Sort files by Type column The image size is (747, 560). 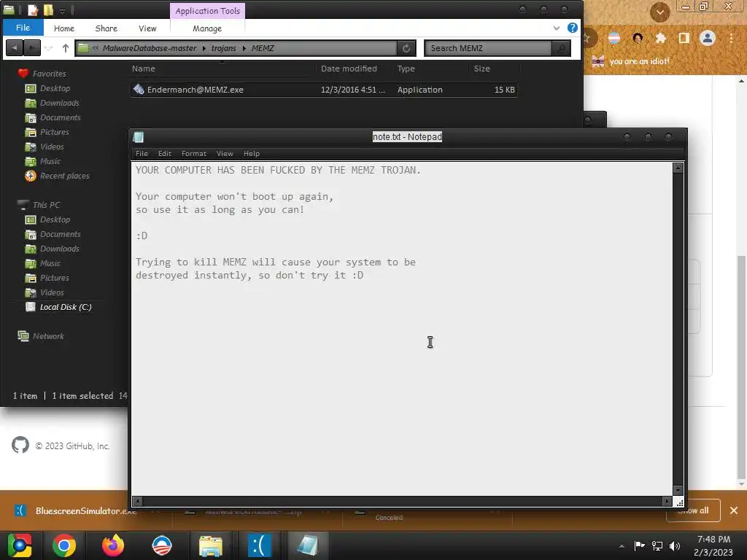[406, 69]
